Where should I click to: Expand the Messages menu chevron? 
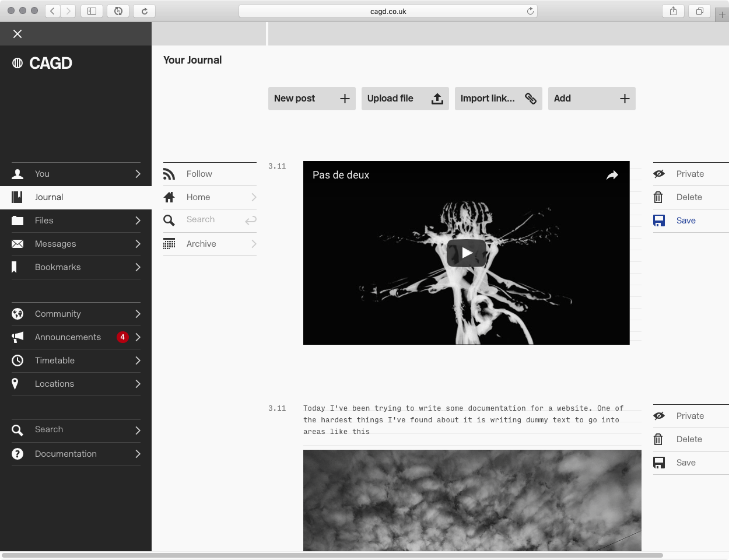138,244
